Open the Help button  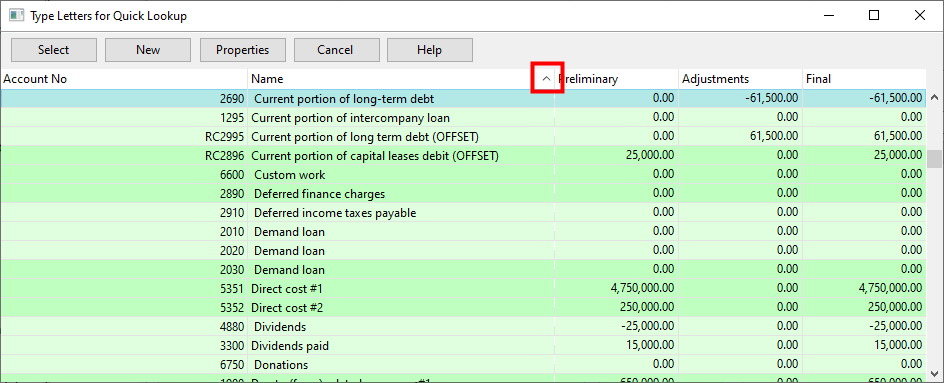[429, 50]
